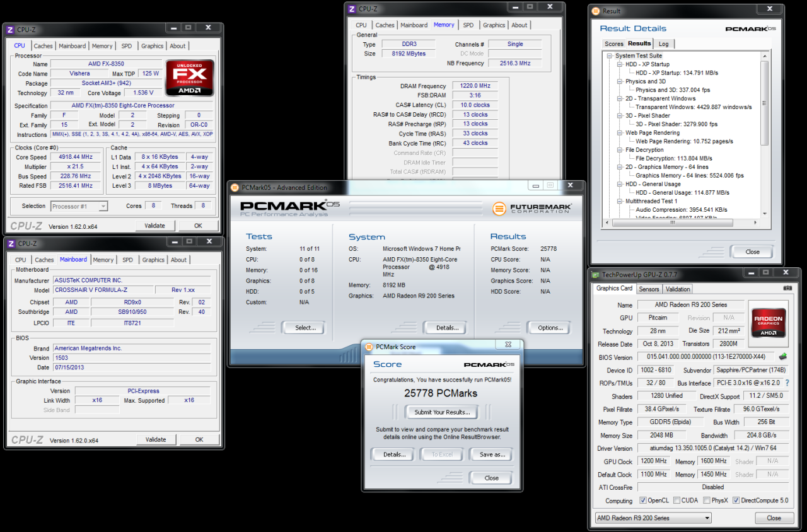Collapse the Web Page Rendering node
The image size is (807, 532).
point(620,133)
